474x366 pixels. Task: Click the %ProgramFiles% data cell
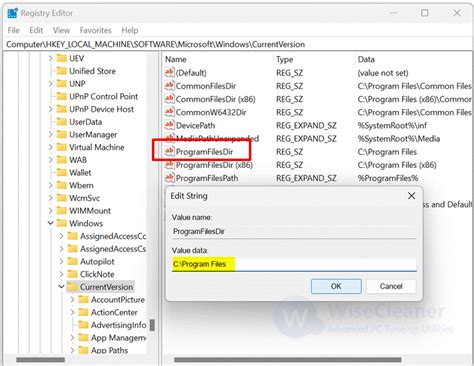click(x=388, y=178)
